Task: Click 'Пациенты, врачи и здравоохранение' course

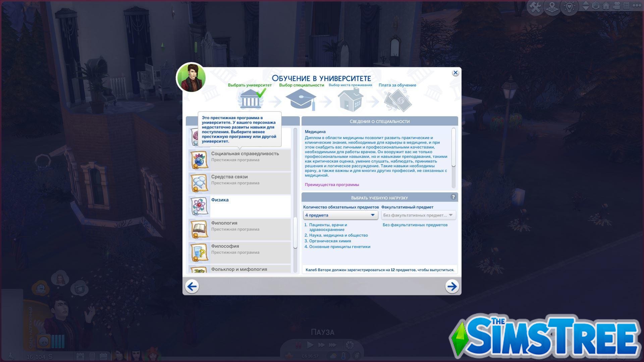Action: pyautogui.click(x=328, y=227)
